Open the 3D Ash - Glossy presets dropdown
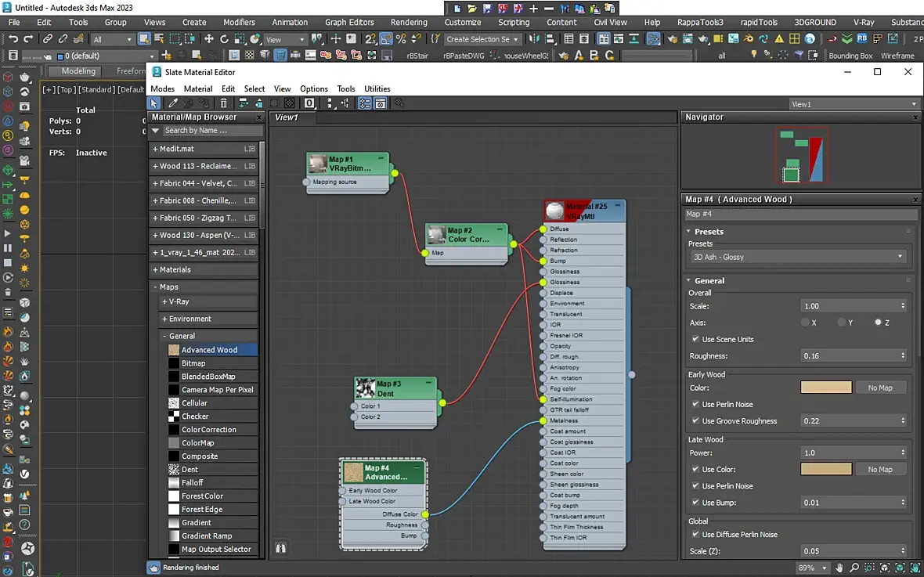The width and height of the screenshot is (924, 577). (x=798, y=257)
